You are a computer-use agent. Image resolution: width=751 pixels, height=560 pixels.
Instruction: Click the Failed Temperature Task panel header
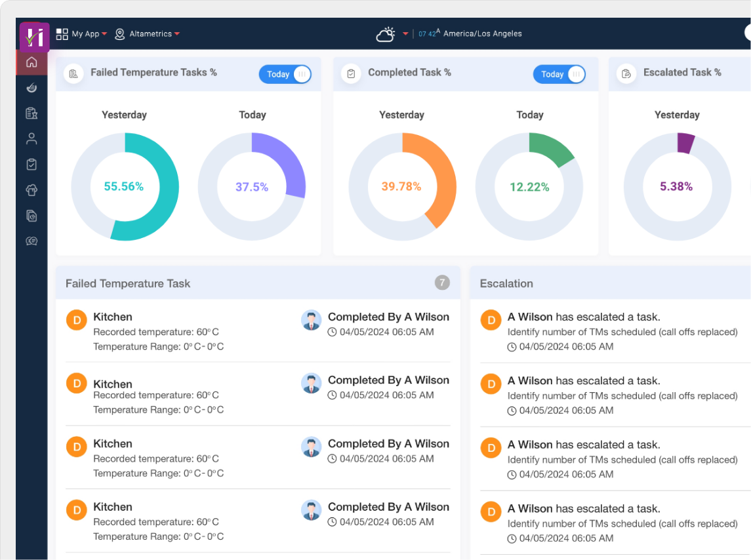128,283
